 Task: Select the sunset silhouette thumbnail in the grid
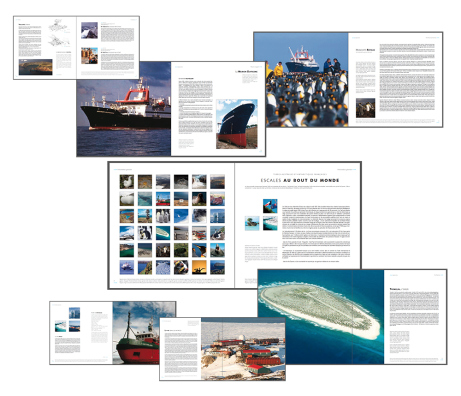(199, 267)
